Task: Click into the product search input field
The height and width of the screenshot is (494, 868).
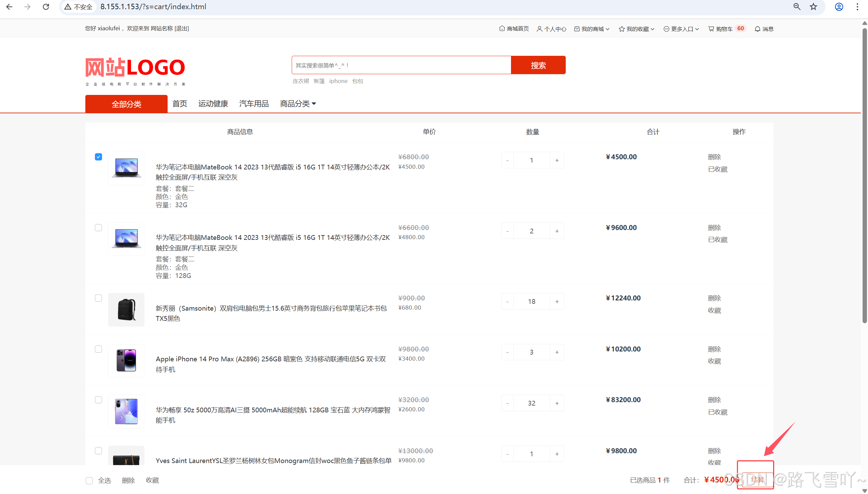Action: tap(401, 65)
